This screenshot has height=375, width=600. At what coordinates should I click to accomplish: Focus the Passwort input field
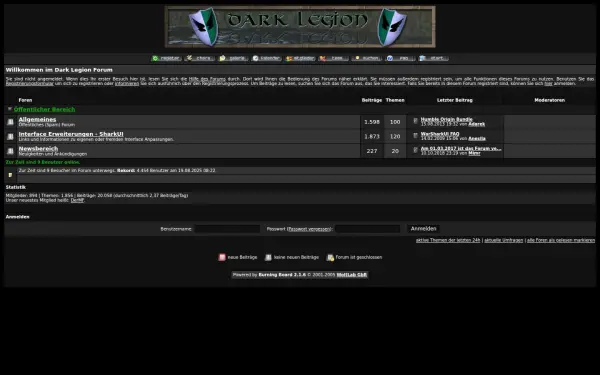click(368, 229)
